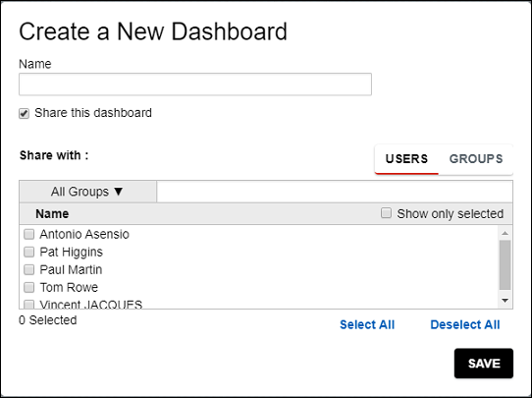Screen dimensions: 532x398
Task: Click the dashboard Name input field
Action: pos(195,85)
